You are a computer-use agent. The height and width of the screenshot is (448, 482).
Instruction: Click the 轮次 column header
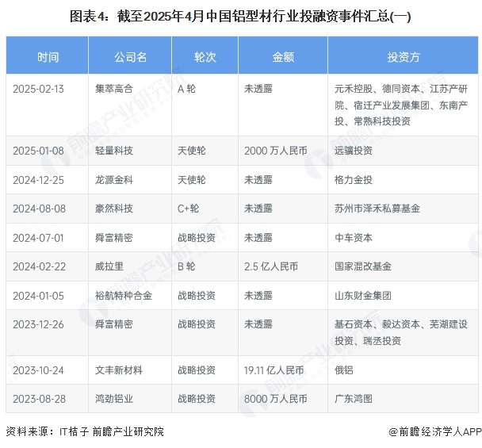[x=205, y=57]
